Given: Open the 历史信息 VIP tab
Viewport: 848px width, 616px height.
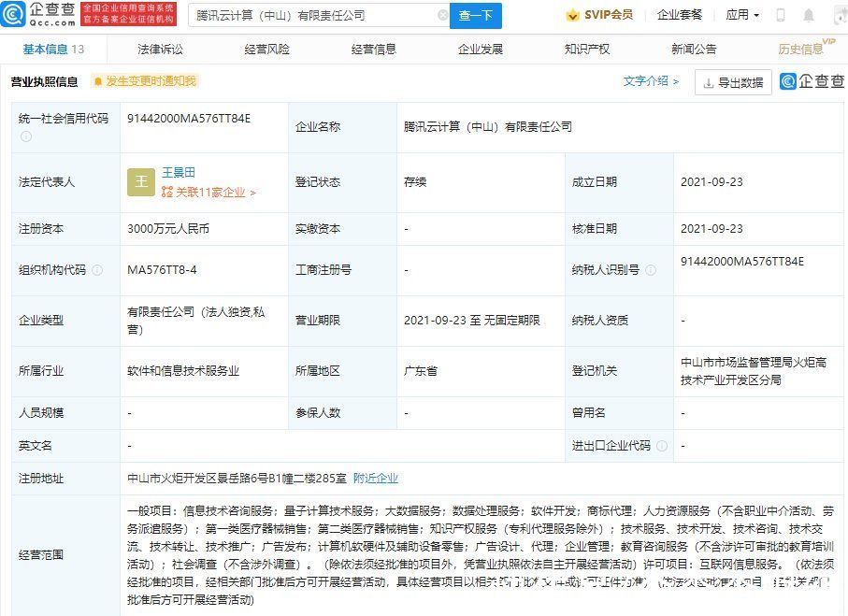Looking at the screenshot, I should [x=806, y=48].
